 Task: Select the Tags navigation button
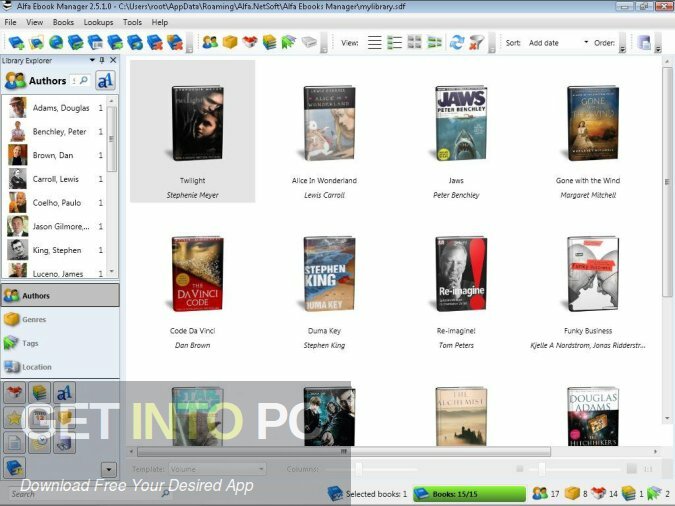pyautogui.click(x=60, y=343)
